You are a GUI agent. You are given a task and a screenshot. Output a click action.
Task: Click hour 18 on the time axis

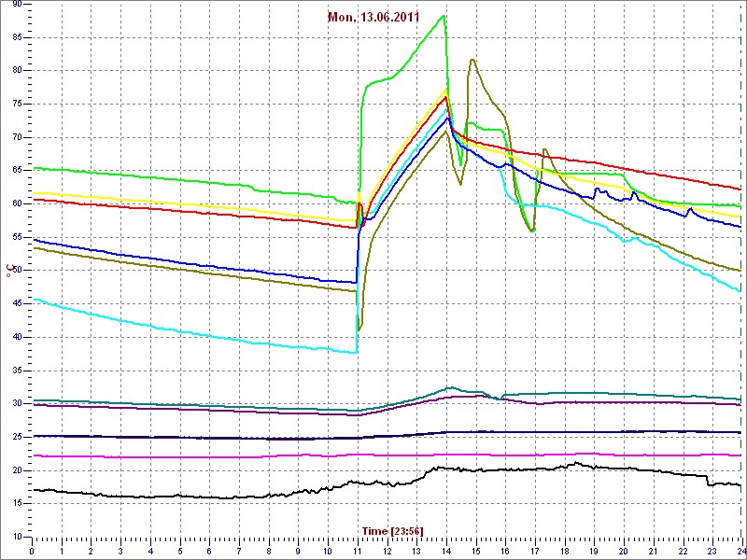564,551
